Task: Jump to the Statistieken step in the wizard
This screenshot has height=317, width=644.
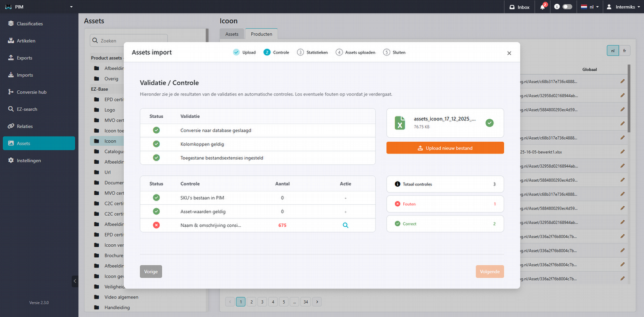Action: pyautogui.click(x=313, y=52)
